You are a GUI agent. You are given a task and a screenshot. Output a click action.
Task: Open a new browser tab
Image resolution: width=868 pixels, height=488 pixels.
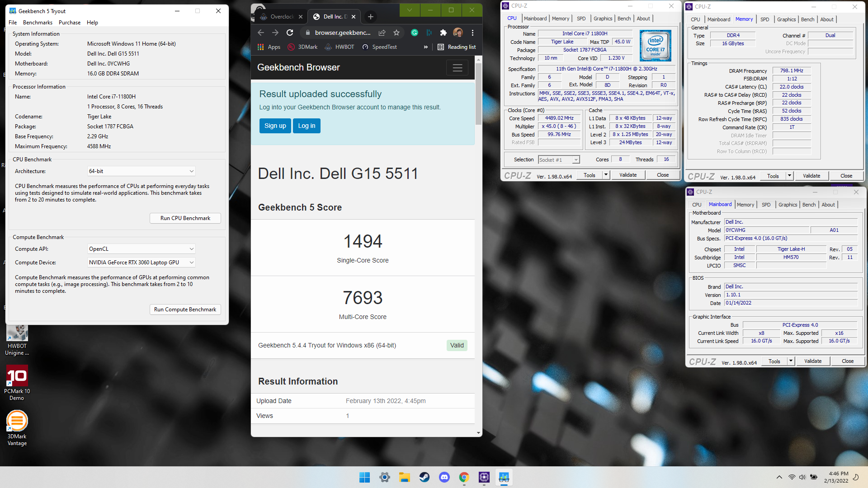tap(371, 17)
